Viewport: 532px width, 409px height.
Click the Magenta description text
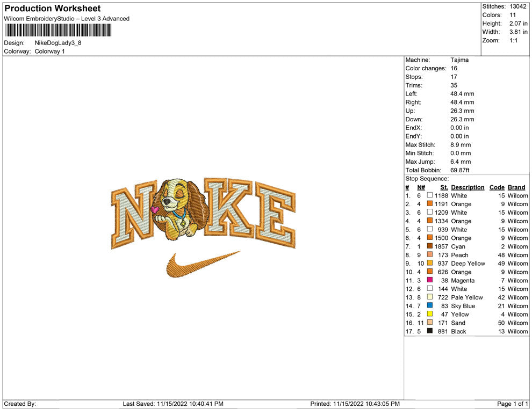(x=463, y=281)
